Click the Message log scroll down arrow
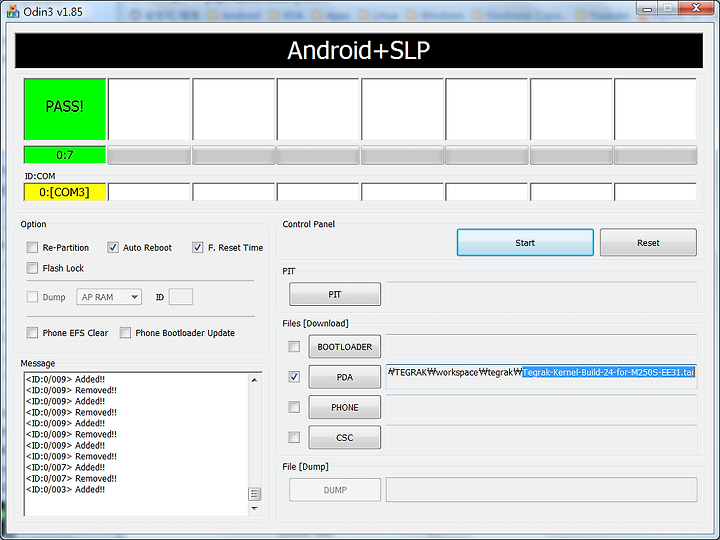 (254, 509)
